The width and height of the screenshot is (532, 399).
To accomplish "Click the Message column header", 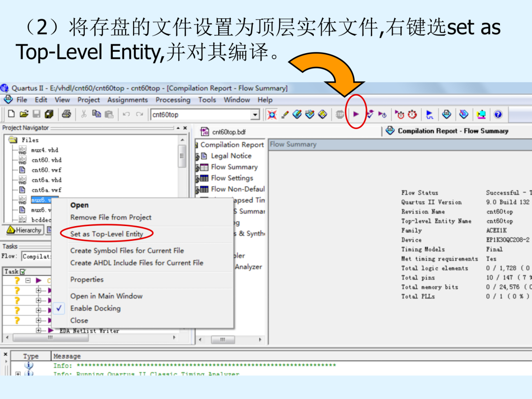I will pos(67,356).
